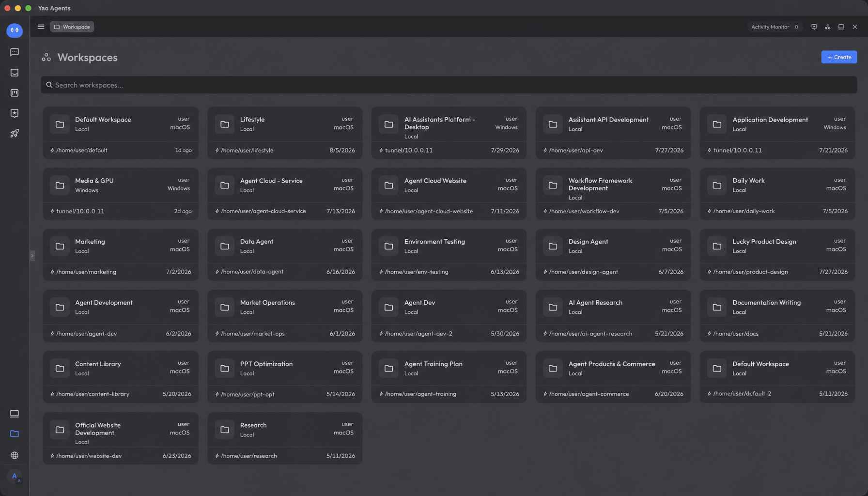This screenshot has width=868, height=496.
Task: Open the Marketing workspace
Action: [x=121, y=255]
